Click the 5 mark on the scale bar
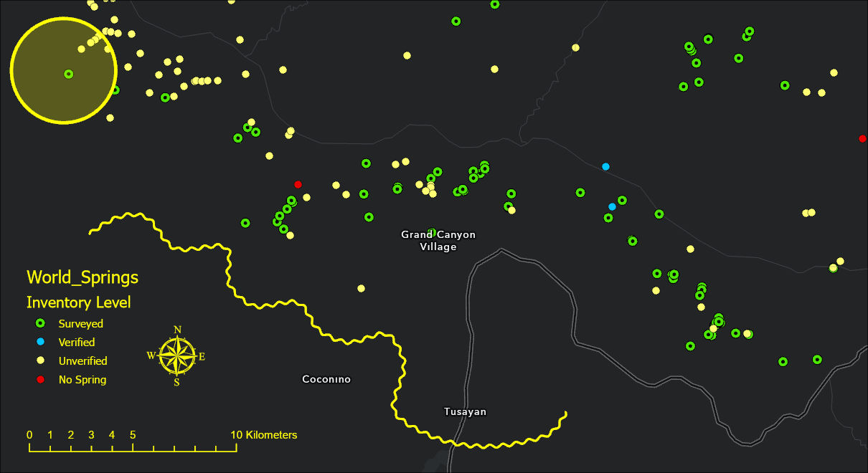Viewport: 868px width, 473px height. [133, 435]
